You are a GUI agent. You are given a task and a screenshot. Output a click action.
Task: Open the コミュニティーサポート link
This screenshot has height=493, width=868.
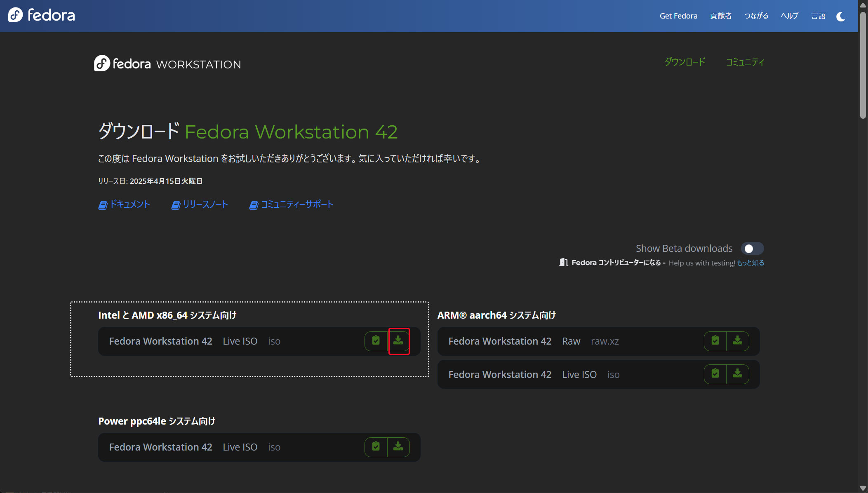[297, 204]
